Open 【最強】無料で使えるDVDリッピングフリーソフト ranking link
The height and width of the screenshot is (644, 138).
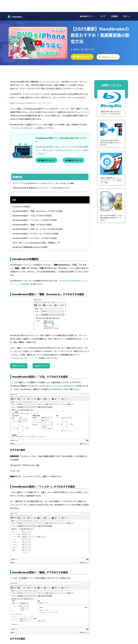tap(111, 113)
